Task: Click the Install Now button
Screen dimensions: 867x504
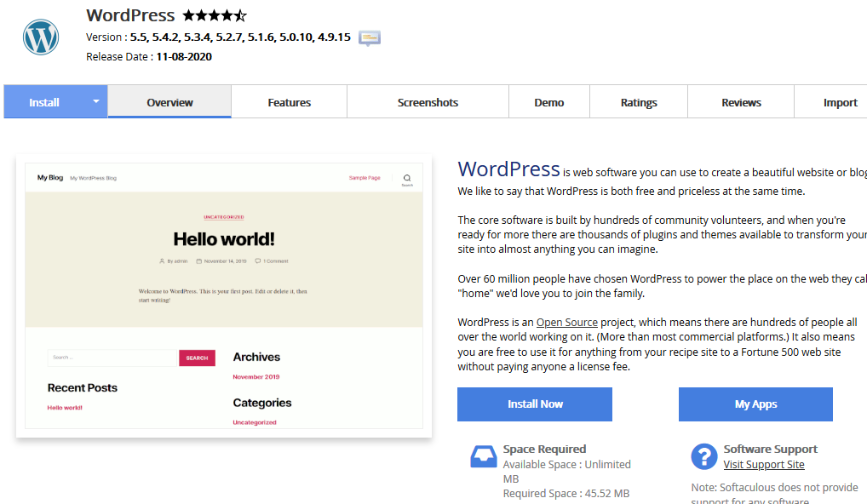Action: [535, 404]
